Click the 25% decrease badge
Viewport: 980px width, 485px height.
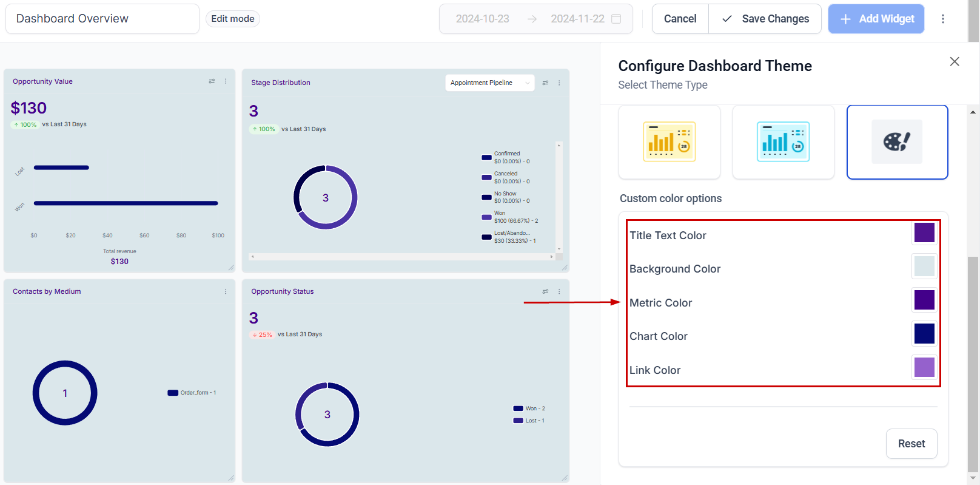coord(262,334)
